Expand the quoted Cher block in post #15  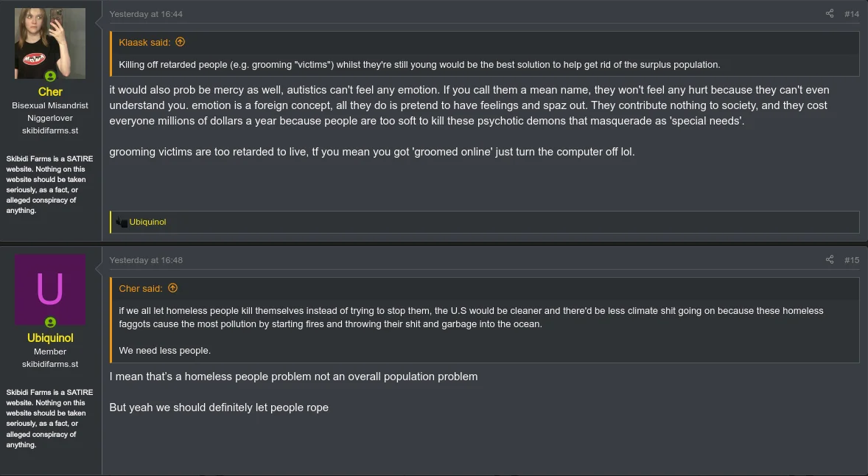[x=472, y=324]
